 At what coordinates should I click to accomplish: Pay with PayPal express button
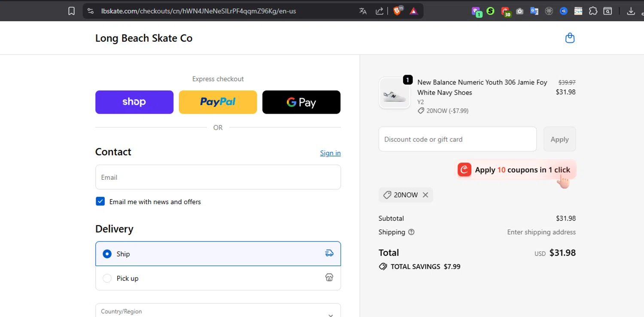point(218,102)
